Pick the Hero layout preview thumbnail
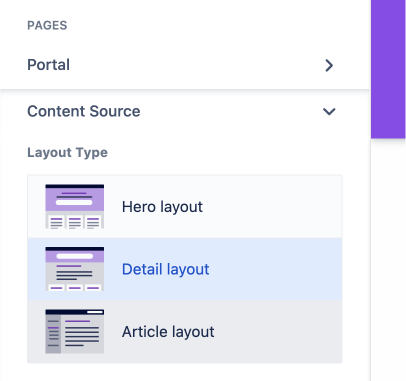This screenshot has height=381, width=406. tap(75, 206)
